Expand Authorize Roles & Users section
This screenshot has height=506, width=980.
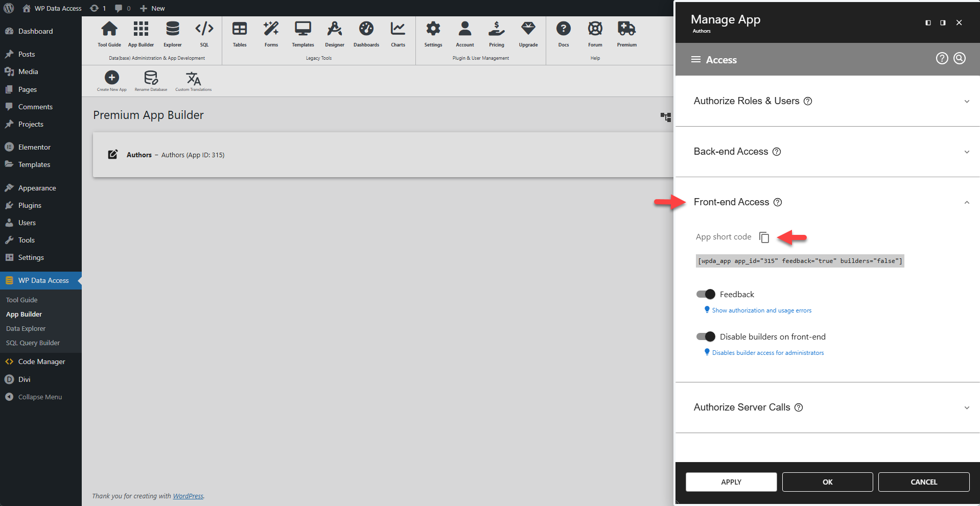966,101
